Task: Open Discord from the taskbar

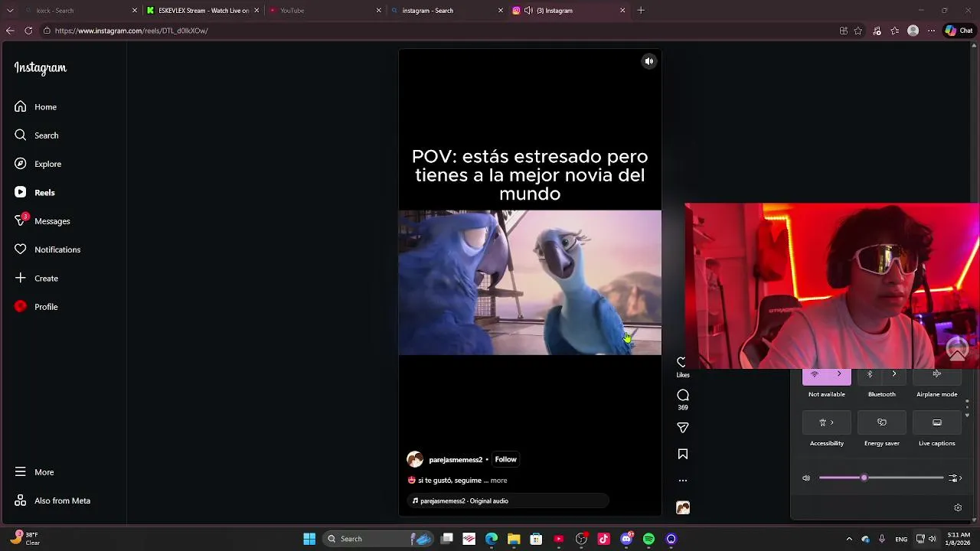Action: [x=626, y=539]
